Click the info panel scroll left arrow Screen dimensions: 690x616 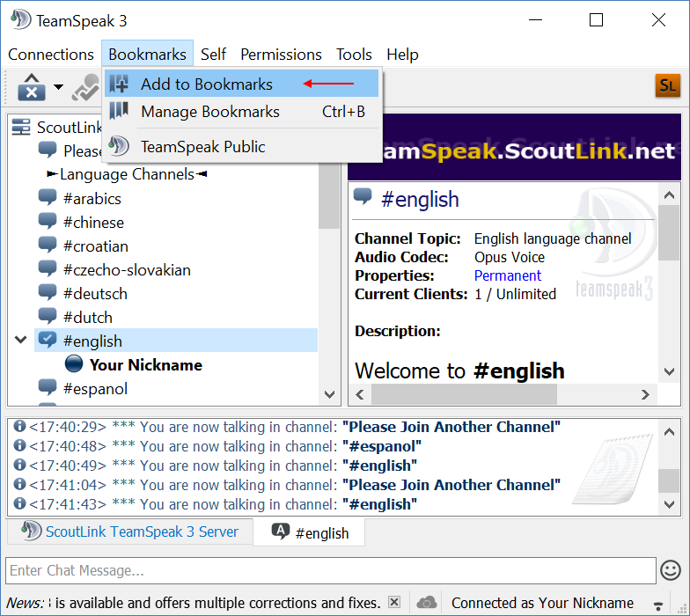coord(360,394)
